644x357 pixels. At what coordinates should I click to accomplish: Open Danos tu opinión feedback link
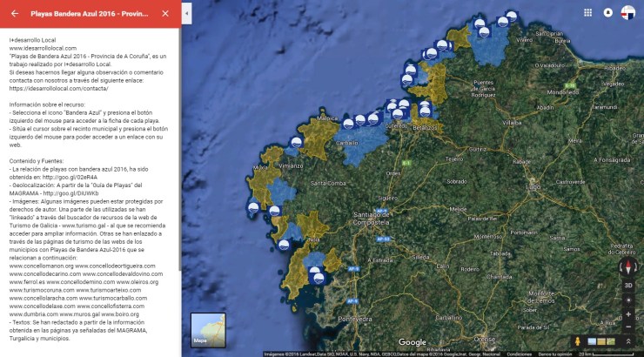(x=555, y=354)
